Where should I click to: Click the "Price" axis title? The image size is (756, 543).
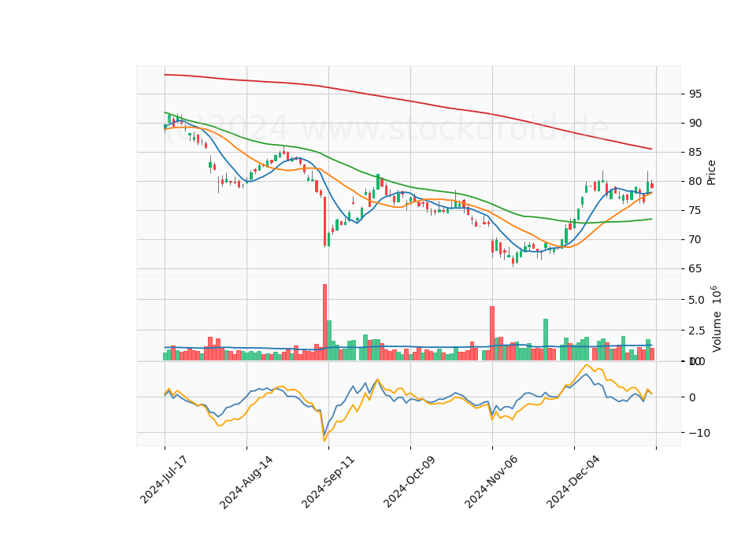(711, 172)
